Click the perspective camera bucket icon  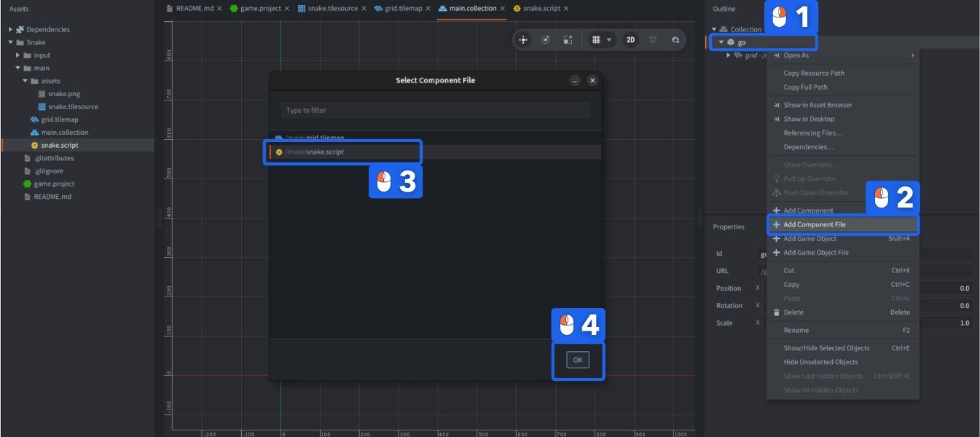(654, 40)
